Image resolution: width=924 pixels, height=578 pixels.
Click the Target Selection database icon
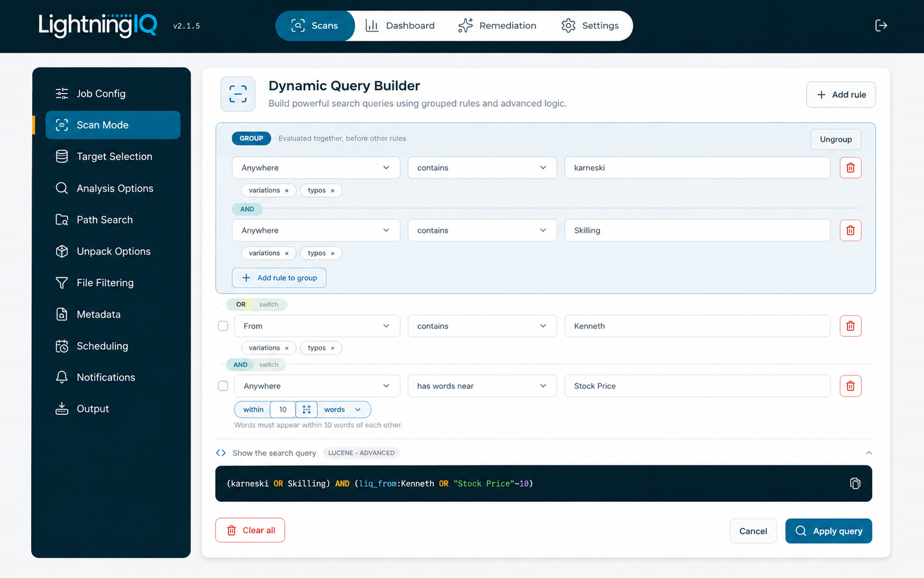[x=62, y=157]
